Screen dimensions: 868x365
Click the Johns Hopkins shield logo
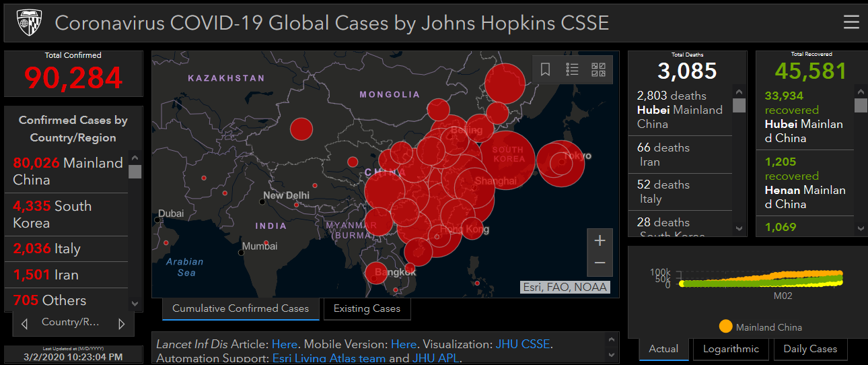point(28,23)
